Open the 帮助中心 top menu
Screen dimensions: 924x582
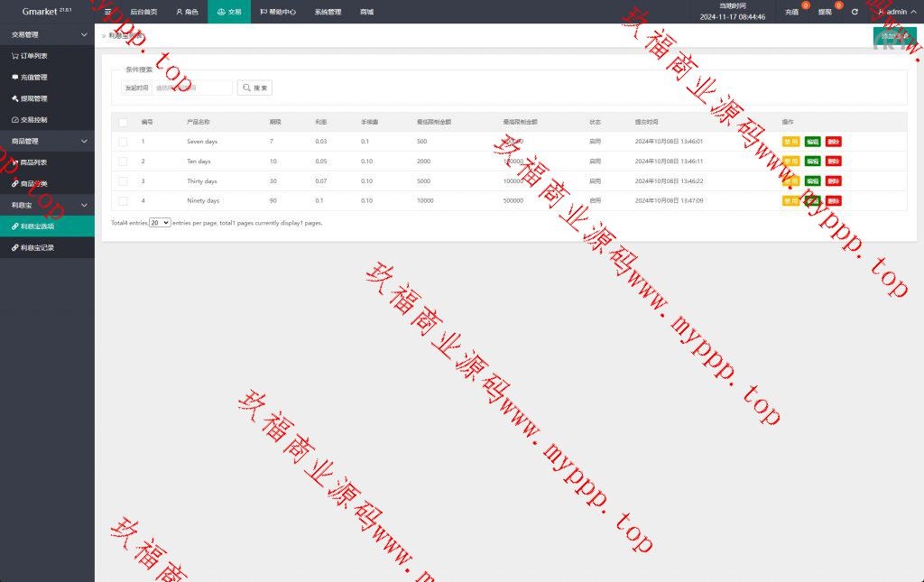click(x=277, y=12)
